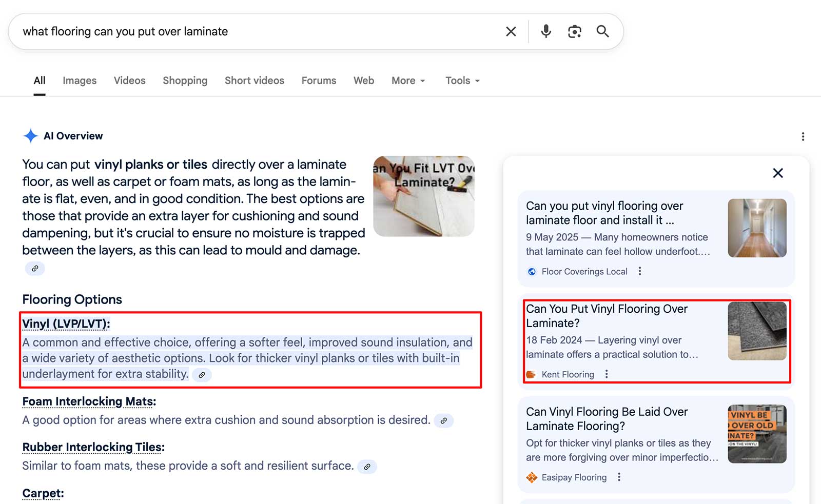Image resolution: width=821 pixels, height=504 pixels.
Task: Close the sources side panel
Action: (777, 173)
